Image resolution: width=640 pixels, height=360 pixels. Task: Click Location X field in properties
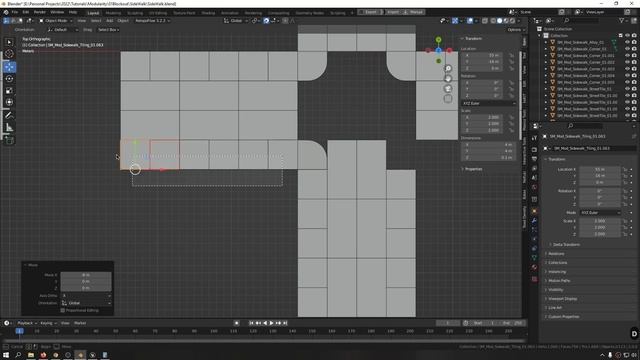click(600, 169)
